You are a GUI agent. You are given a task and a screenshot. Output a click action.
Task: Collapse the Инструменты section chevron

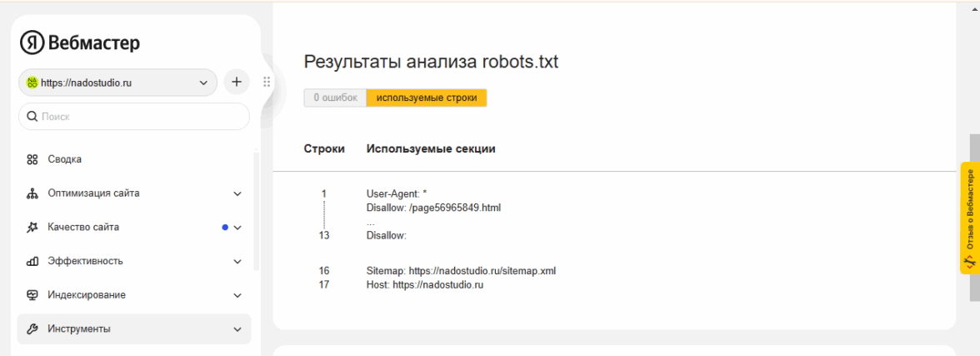(237, 329)
